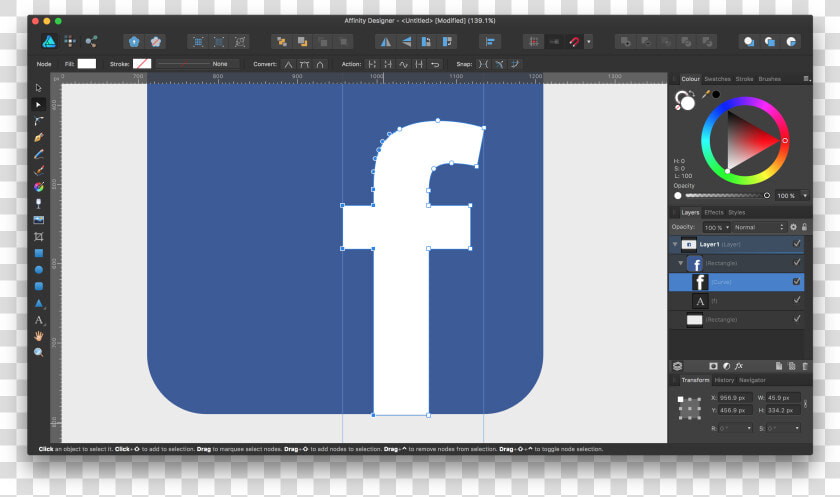
Task: Uncheck visibility of the blue f Rectangle
Action: (797, 262)
